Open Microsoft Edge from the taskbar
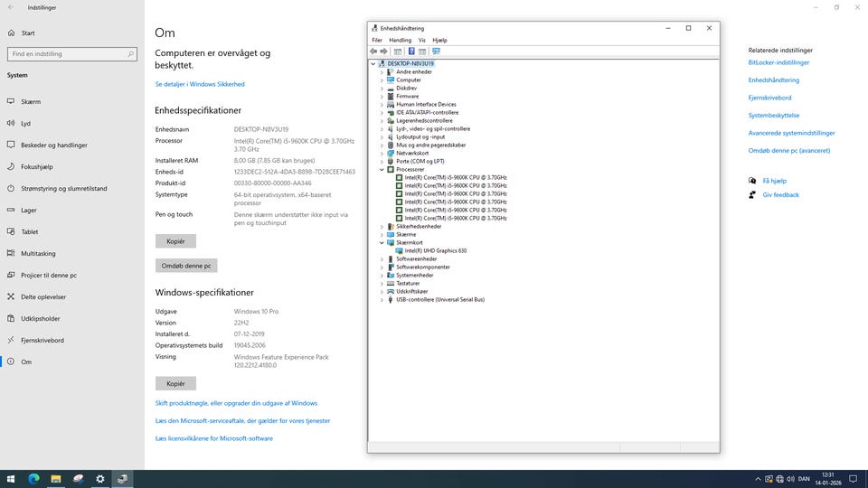868x488 pixels. pyautogui.click(x=33, y=479)
